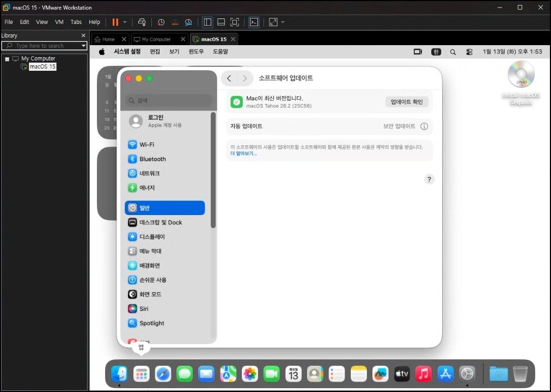Open Photos app in Dock
The width and height of the screenshot is (551, 392).
(x=250, y=373)
